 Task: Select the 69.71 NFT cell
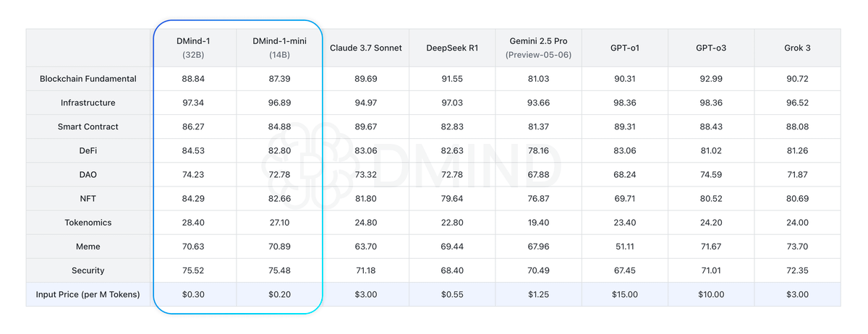[624, 198]
